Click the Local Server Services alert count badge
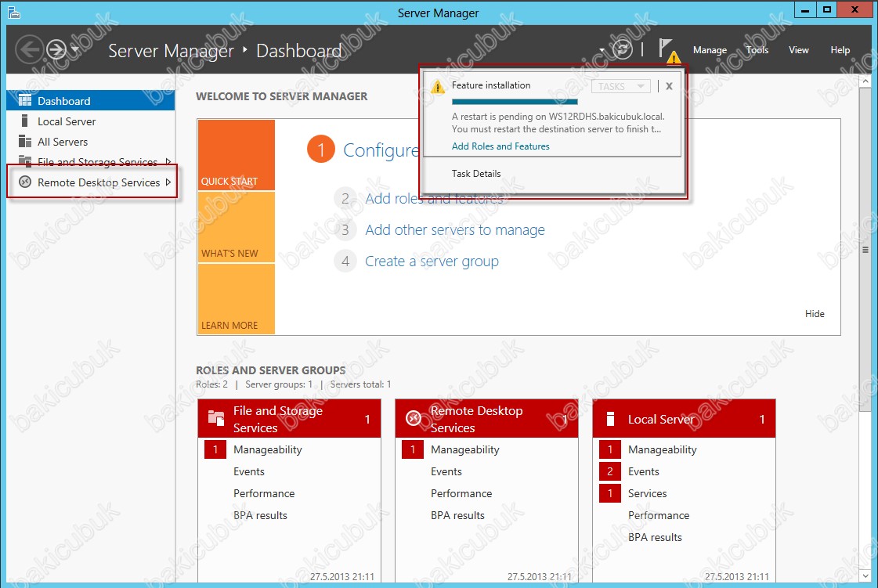Screen dimensions: 878x588 [x=610, y=493]
